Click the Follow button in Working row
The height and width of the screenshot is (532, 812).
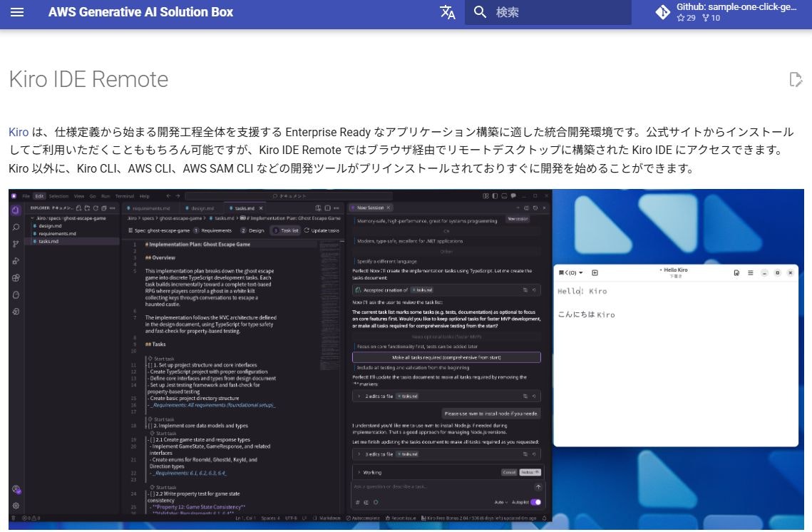pyautogui.click(x=529, y=472)
